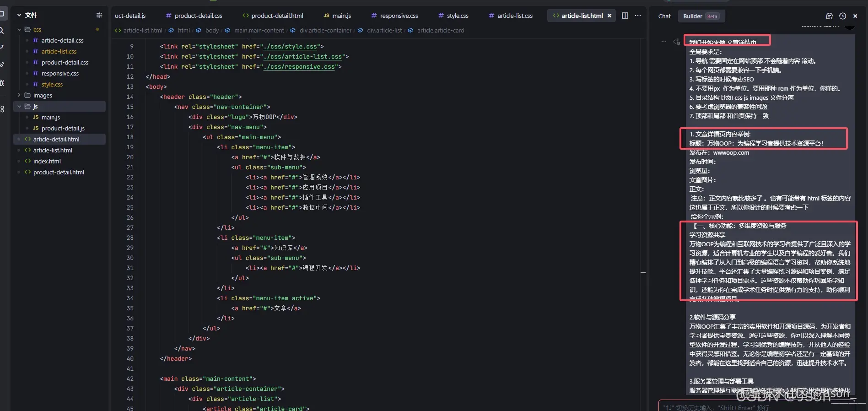Close the article-list.html editor tab
This screenshot has width=868, height=411.
pos(609,16)
